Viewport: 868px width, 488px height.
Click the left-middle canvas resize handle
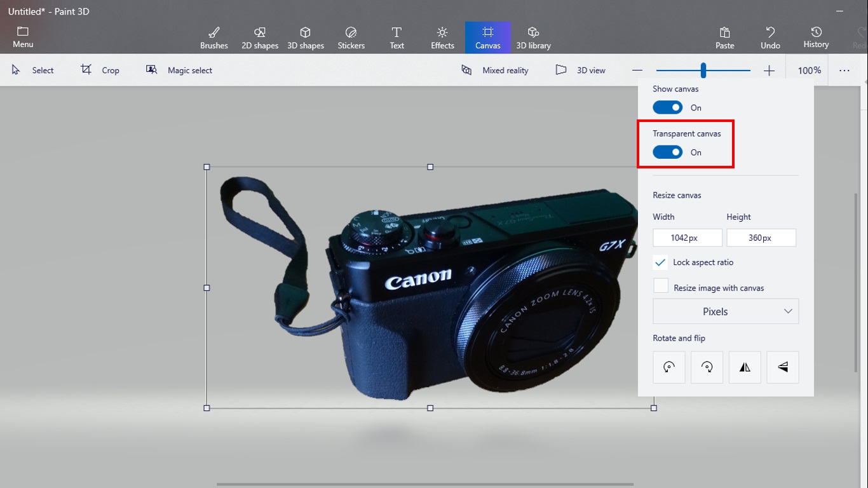[207, 288]
